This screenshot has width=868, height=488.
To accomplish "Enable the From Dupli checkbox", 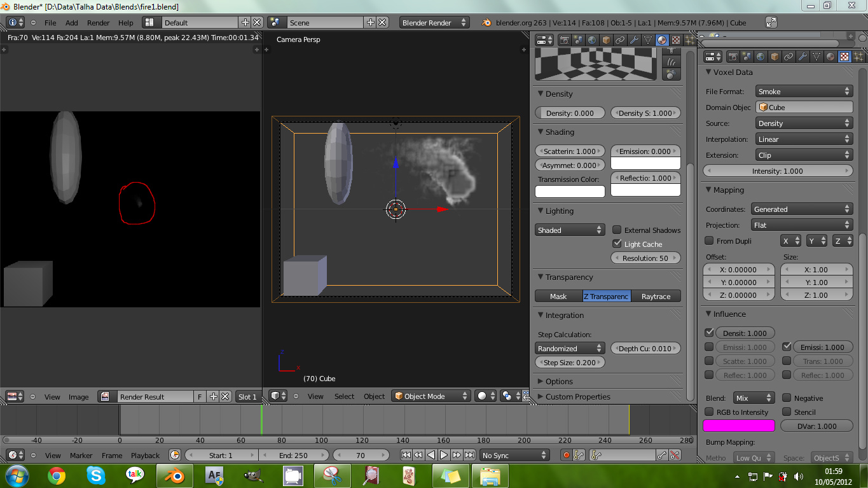I will click(x=709, y=241).
